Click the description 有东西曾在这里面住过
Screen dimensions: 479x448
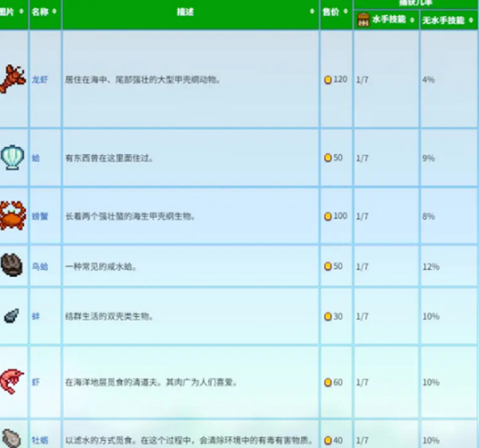pyautogui.click(x=109, y=158)
